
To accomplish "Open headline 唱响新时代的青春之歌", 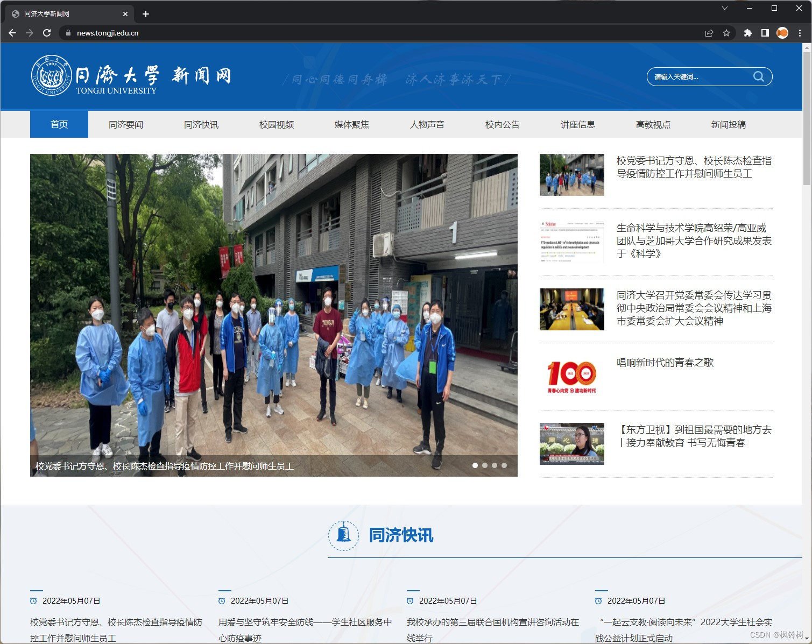I will [x=665, y=363].
